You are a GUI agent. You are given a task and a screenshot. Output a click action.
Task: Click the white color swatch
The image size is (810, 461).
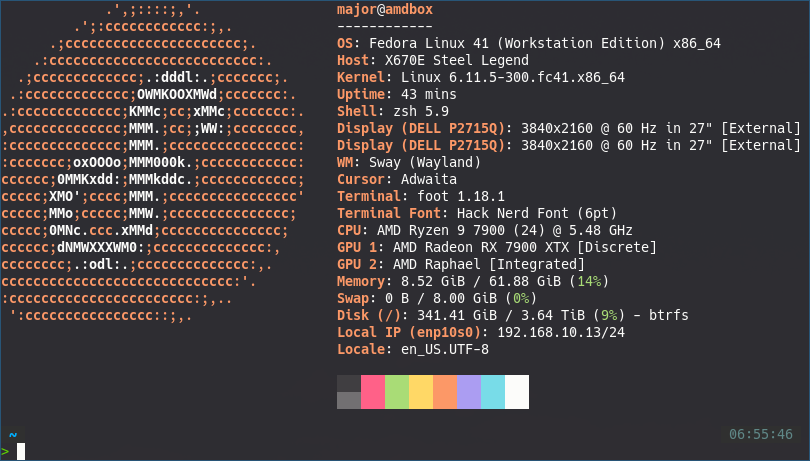517,392
